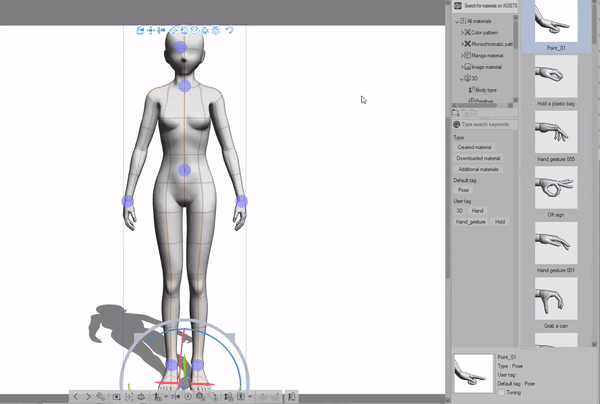Toggle the Hand_gesture user tag

471,222
